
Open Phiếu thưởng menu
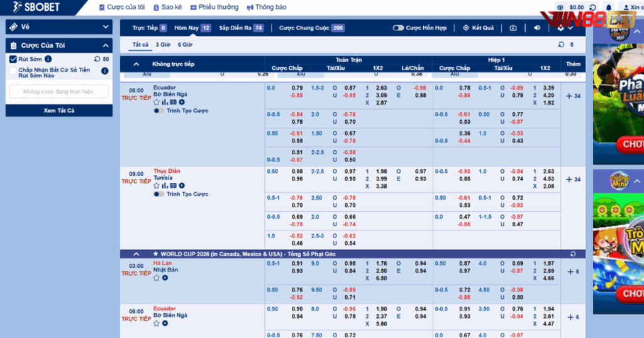[214, 7]
